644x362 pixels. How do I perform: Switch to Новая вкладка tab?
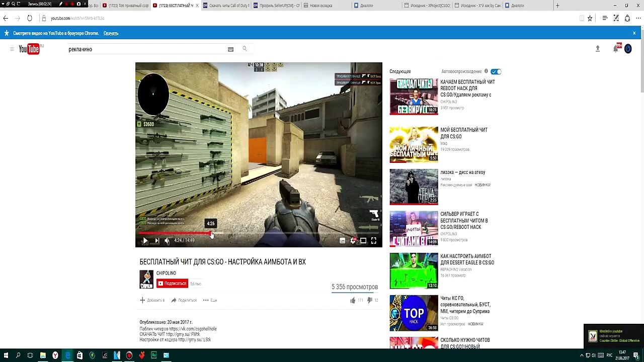(326, 6)
